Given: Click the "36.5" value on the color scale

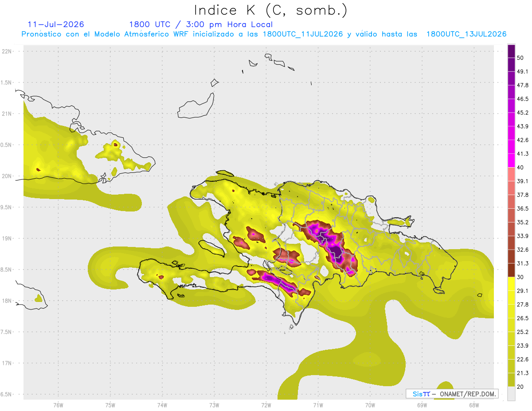Looking at the screenshot, I should [523, 208].
